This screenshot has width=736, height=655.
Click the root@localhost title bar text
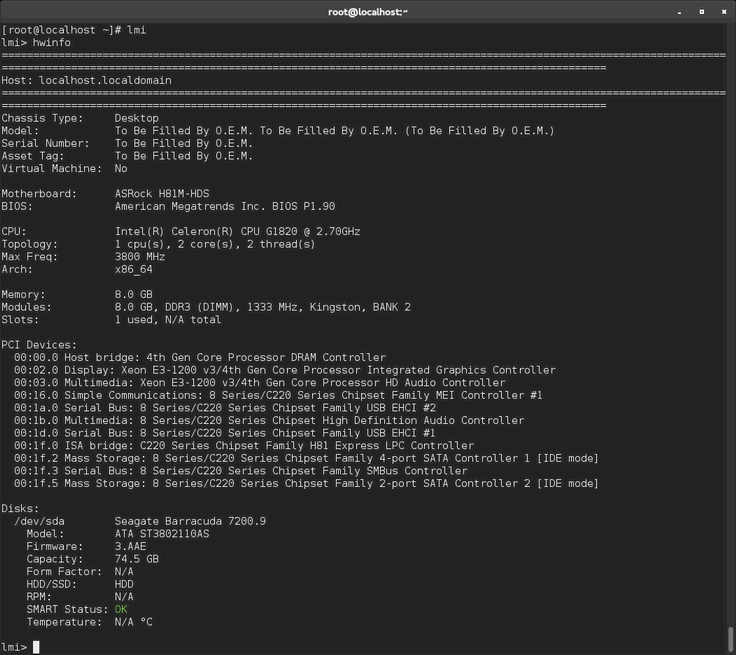[368, 11]
